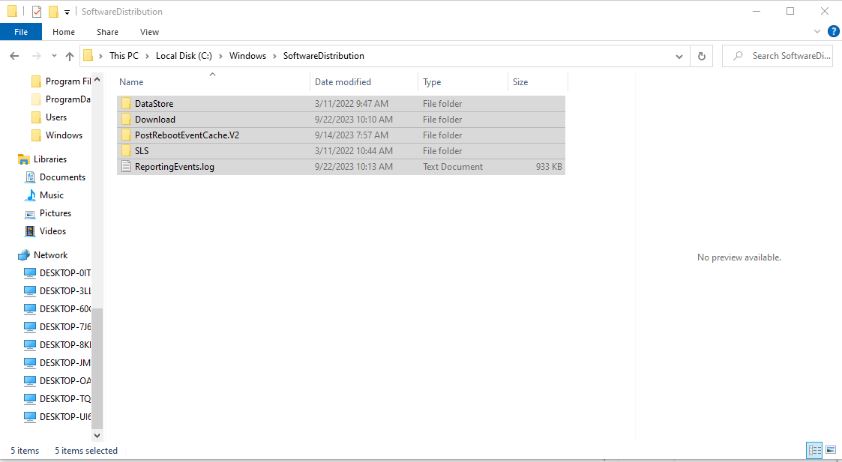The height and width of the screenshot is (462, 842).
Task: Click '933 KB' size value
Action: click(549, 167)
